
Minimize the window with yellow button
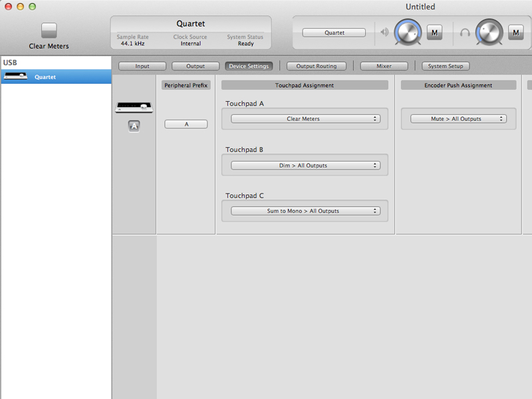[x=21, y=7]
